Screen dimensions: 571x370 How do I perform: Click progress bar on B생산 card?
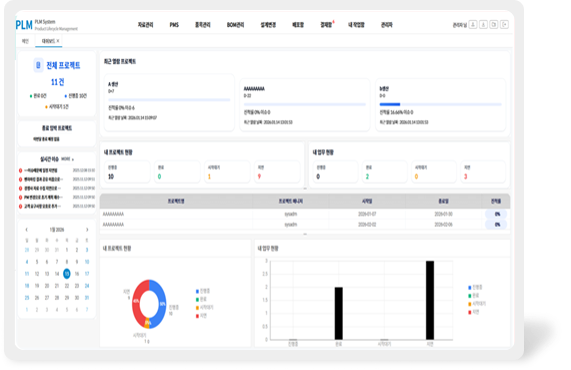440,105
